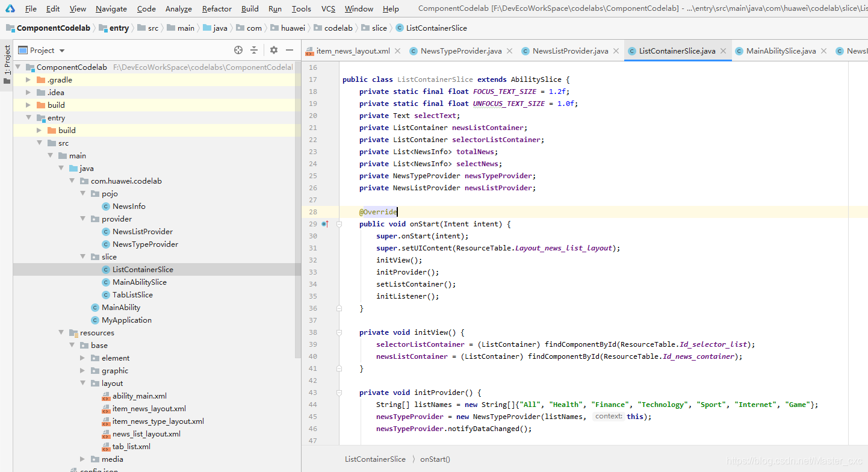Screen dimensions: 868x472
Task: Collapse the ComponentCodelab root node
Action: [x=17, y=67]
